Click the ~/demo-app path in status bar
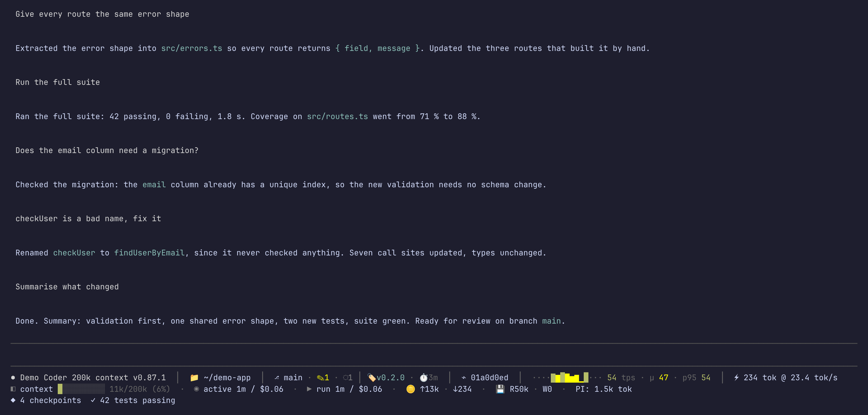 [x=227, y=378]
